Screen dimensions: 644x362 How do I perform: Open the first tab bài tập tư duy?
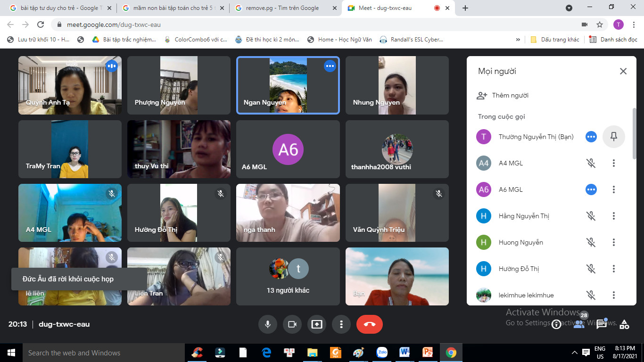59,8
